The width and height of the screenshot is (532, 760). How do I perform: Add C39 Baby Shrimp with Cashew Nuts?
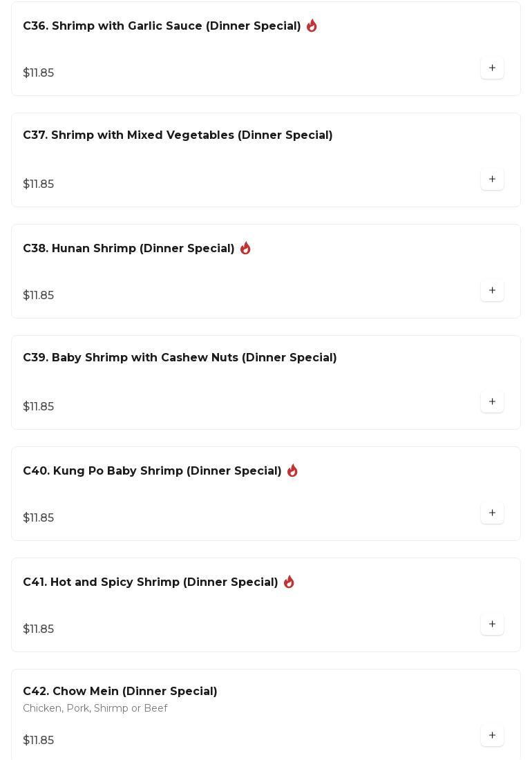click(492, 401)
